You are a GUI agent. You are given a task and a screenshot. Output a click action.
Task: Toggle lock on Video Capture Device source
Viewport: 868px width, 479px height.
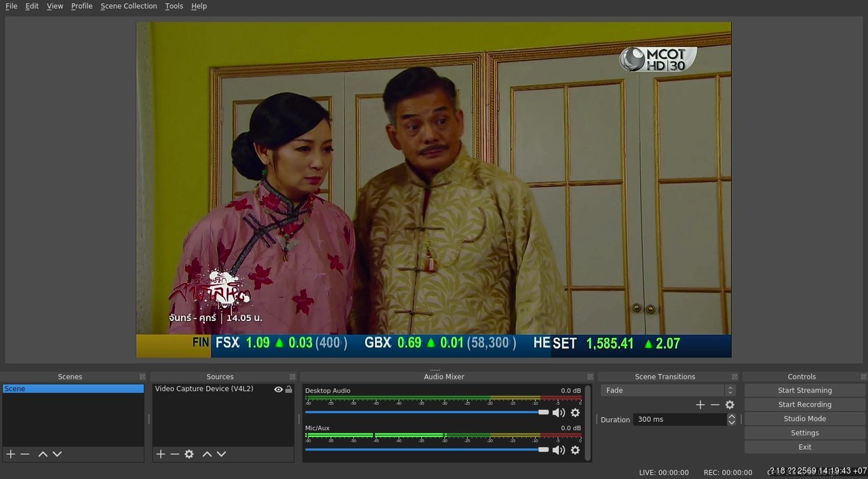(289, 389)
